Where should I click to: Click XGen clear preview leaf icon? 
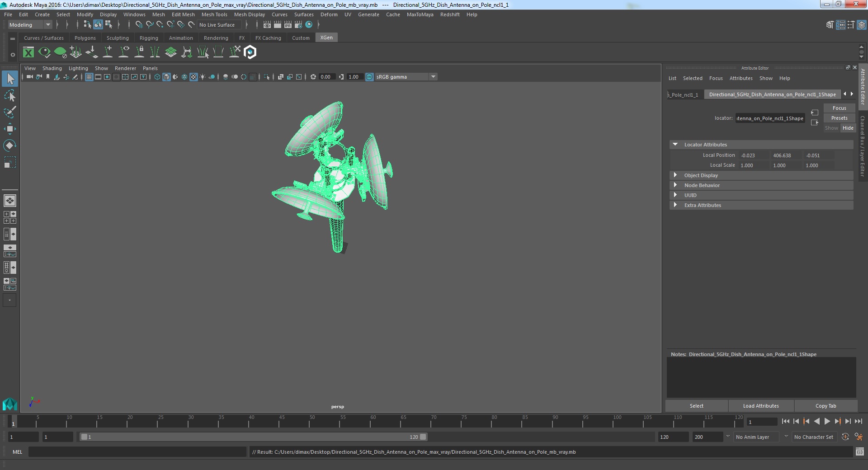click(x=60, y=52)
